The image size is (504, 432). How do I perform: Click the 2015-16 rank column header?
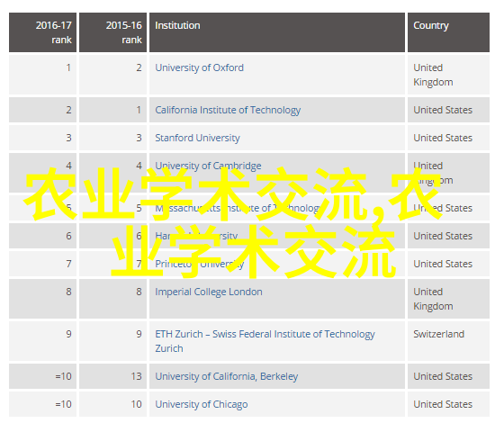pyautogui.click(x=112, y=32)
